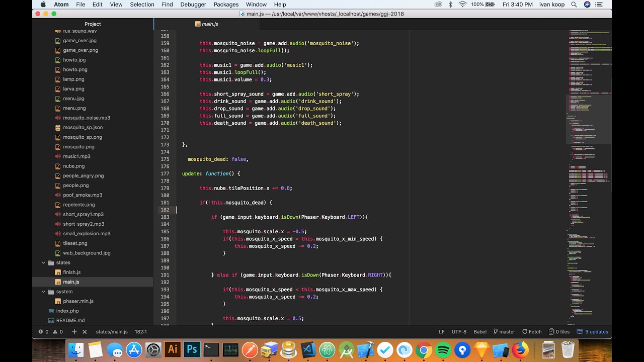Open the Packages menu
This screenshot has width=644, height=362.
[x=226, y=5]
